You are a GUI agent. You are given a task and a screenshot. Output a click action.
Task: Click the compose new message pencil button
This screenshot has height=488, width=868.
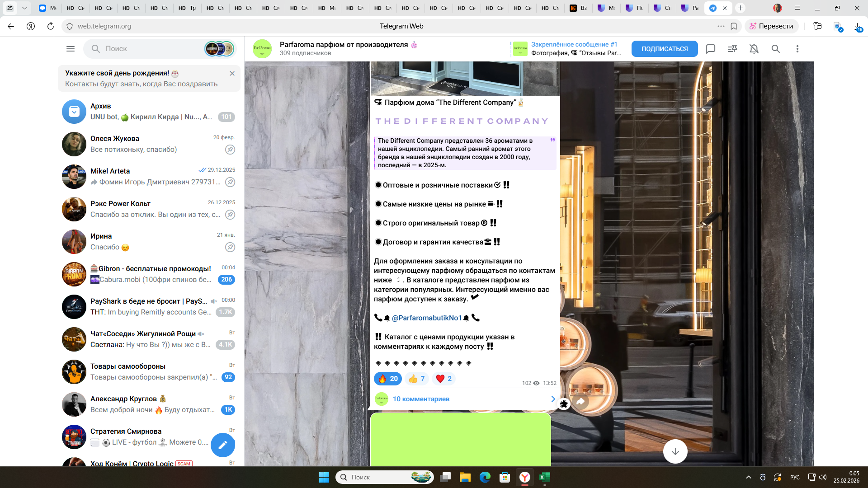[223, 445]
